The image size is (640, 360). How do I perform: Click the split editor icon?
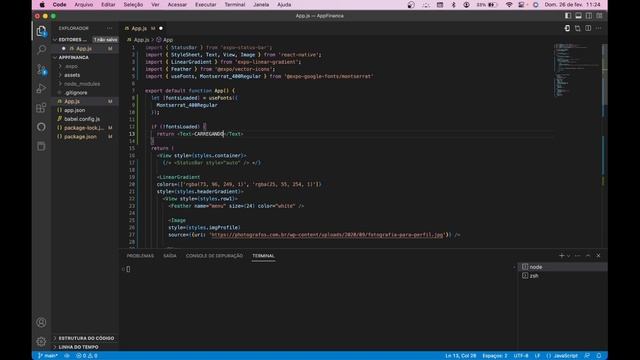coord(588,28)
